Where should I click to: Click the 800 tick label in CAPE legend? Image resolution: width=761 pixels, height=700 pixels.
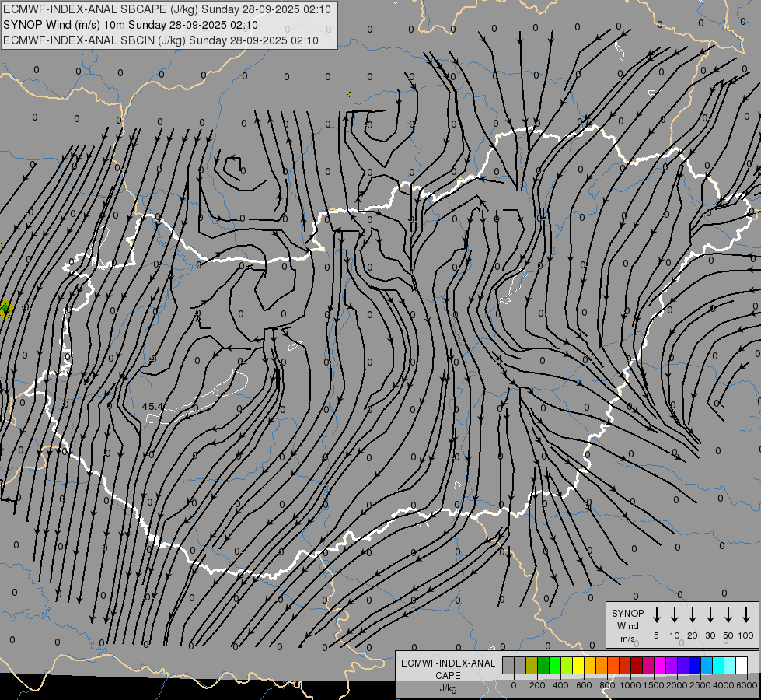click(x=607, y=685)
